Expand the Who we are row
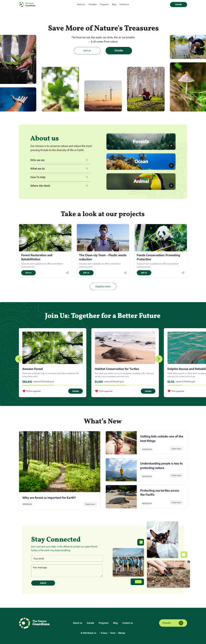Screen dimensions: 206x644 [59, 160]
